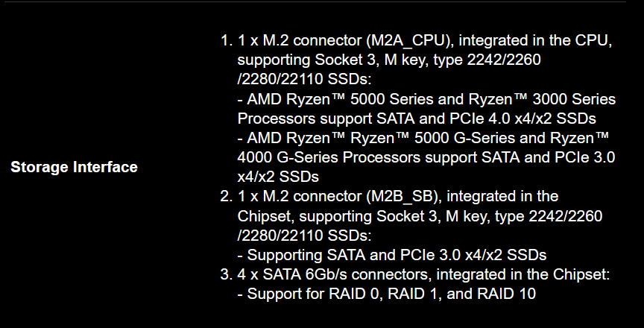Click the word 'Chipset:' in SATA line
644x328 pixels.
581,274
